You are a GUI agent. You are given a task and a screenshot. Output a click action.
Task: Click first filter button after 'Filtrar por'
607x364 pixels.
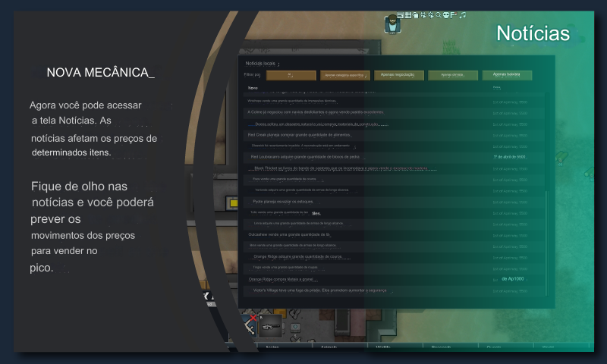tap(291, 75)
